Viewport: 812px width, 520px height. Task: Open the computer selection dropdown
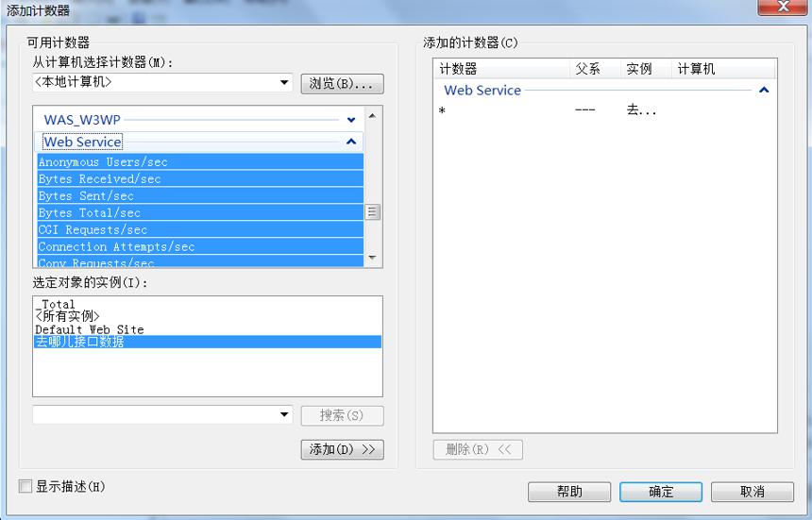pos(284,82)
